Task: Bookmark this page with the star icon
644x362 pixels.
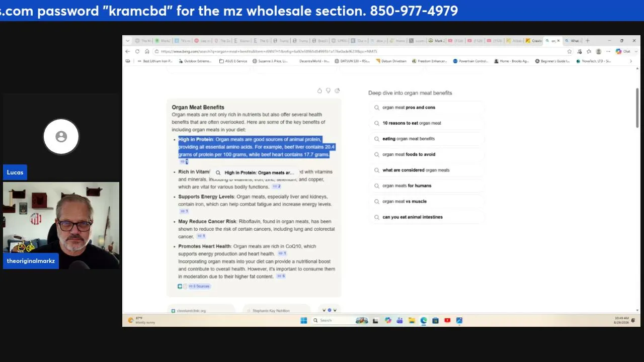Action: [570, 51]
